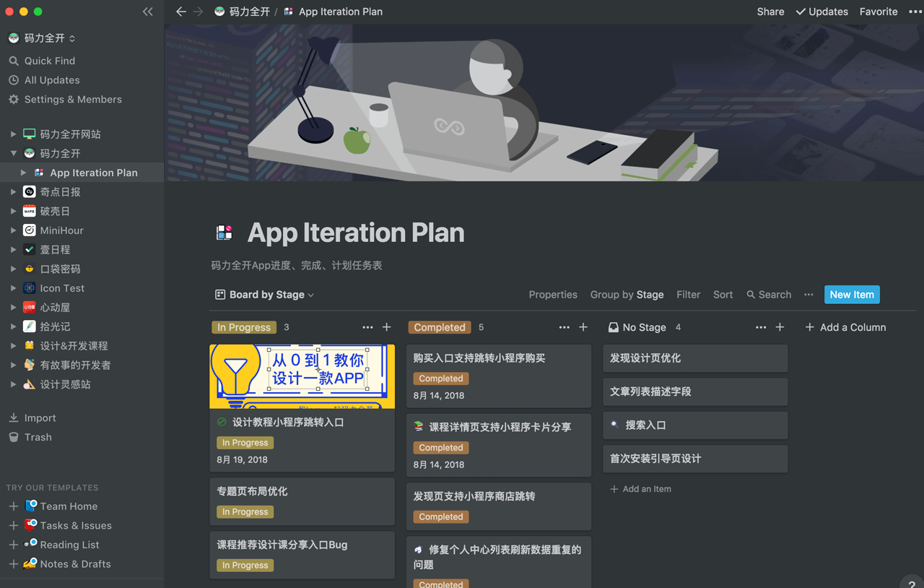Open the help question mark button
This screenshot has height=588, width=924.
coord(912,583)
